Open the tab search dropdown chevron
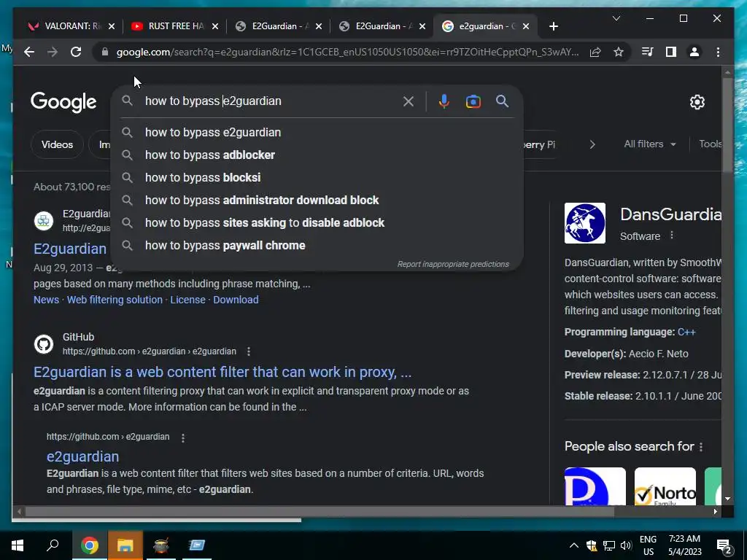 [616, 18]
